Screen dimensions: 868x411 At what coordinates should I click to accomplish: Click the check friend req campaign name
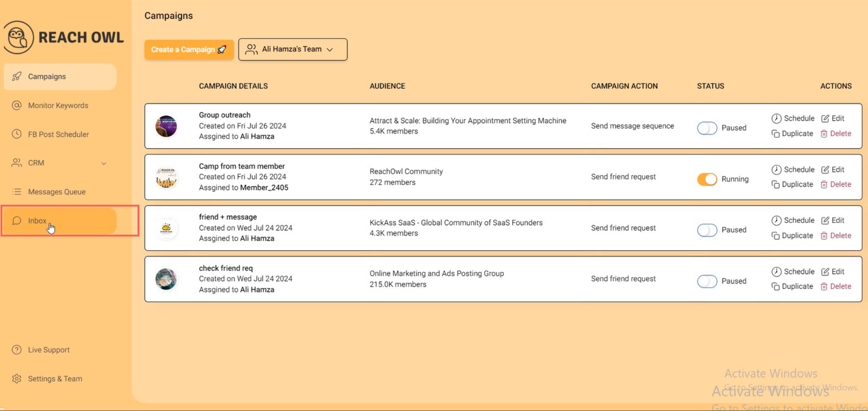click(226, 268)
